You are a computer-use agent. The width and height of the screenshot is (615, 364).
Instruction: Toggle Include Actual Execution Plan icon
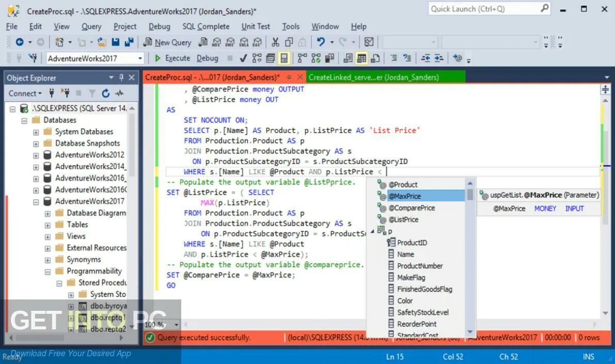[x=302, y=58]
